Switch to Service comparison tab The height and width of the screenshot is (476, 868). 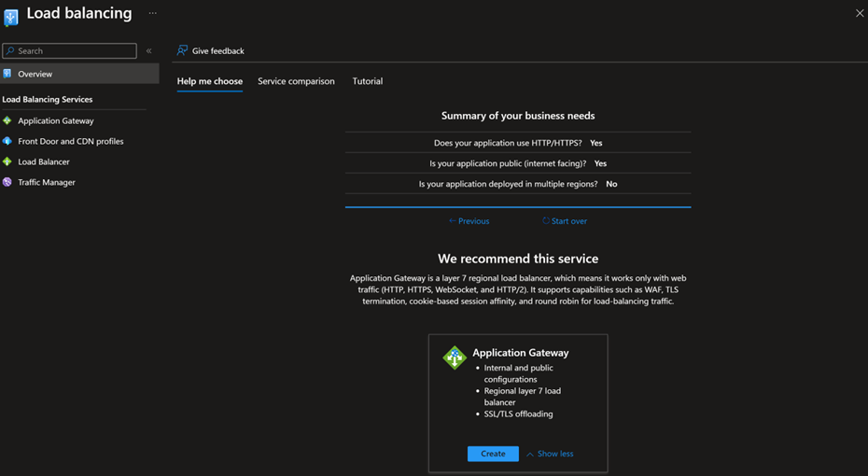296,81
